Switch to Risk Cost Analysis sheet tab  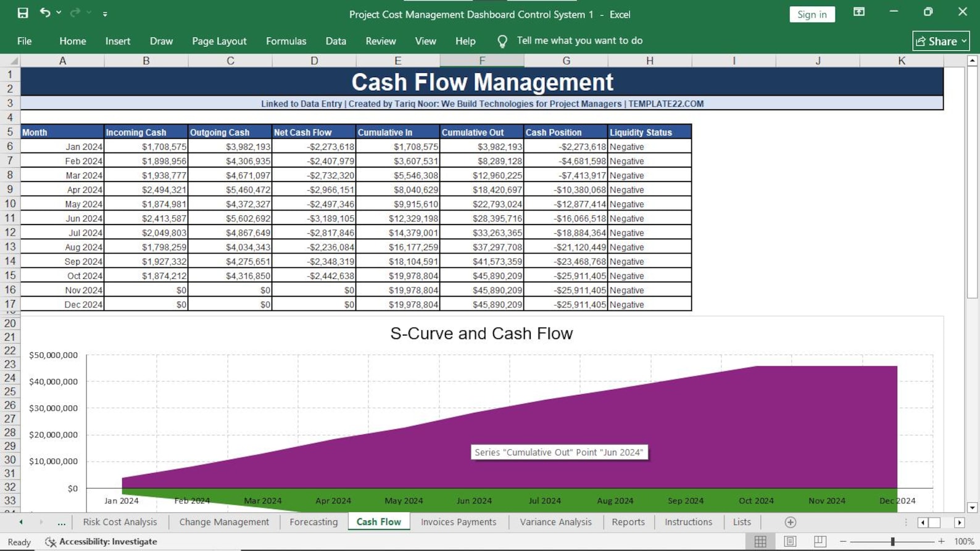click(120, 522)
